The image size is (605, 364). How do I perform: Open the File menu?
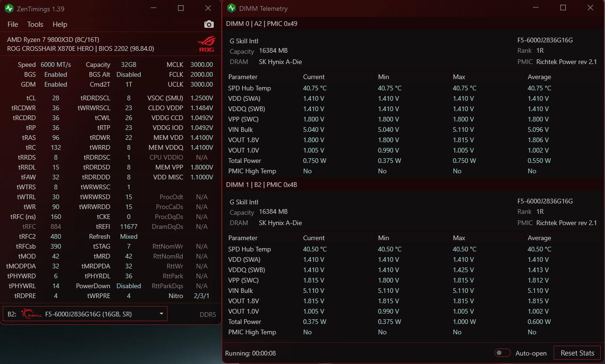pyautogui.click(x=13, y=24)
